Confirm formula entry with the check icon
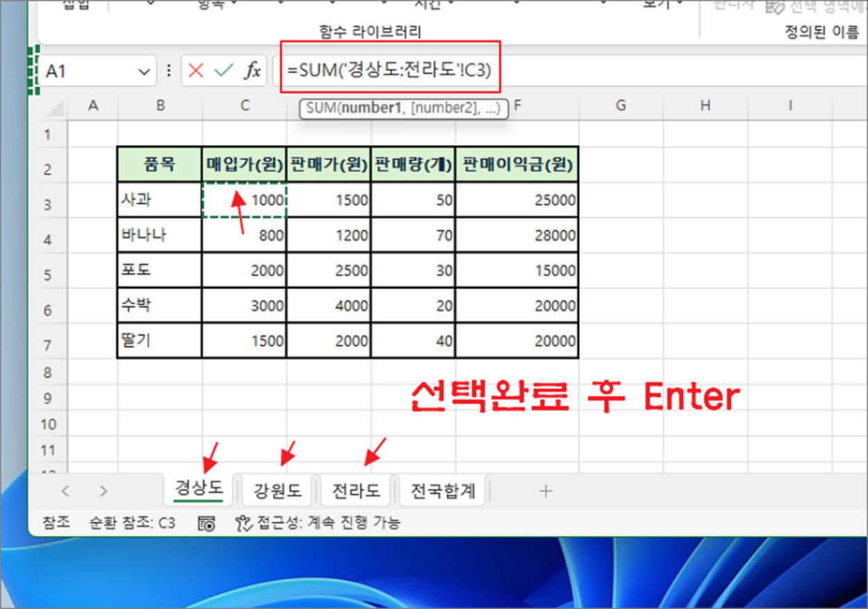 (224, 71)
